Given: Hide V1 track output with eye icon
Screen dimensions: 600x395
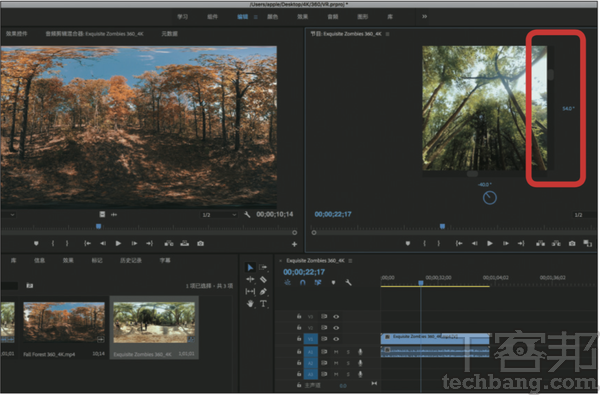Looking at the screenshot, I should pyautogui.click(x=336, y=339).
